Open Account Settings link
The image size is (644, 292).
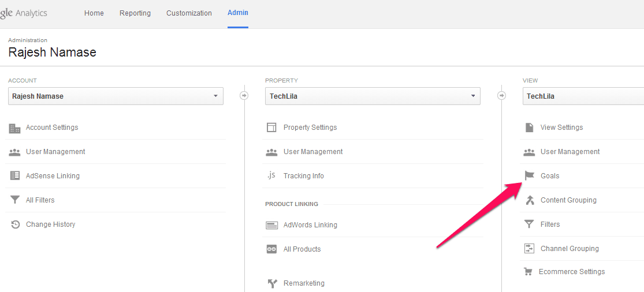tap(52, 128)
